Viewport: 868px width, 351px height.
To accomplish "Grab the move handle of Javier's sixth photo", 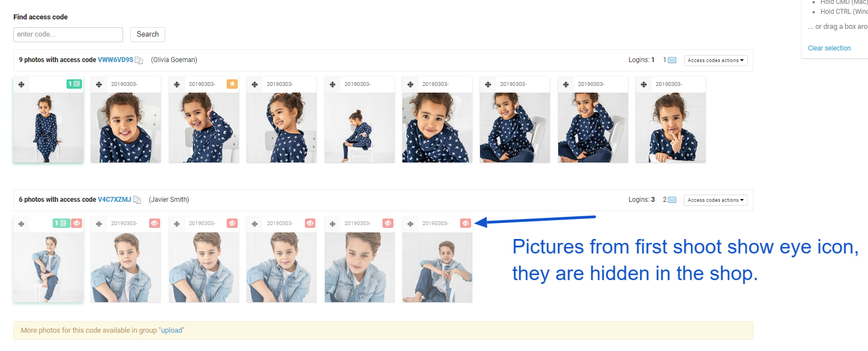I will pos(410,223).
